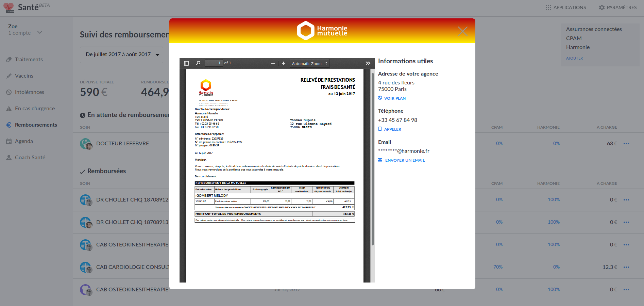This screenshot has height=306, width=644.
Task: Open PARAMÈTRES settings
Action: [618, 7]
